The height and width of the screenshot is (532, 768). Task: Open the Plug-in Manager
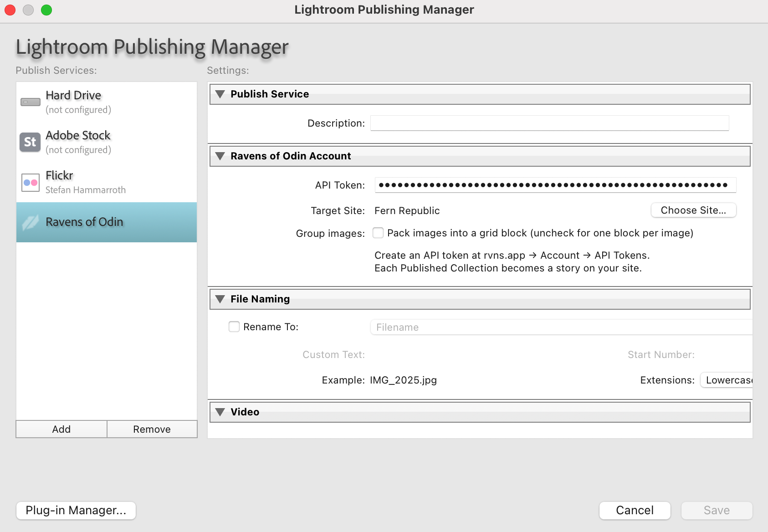tap(76, 510)
